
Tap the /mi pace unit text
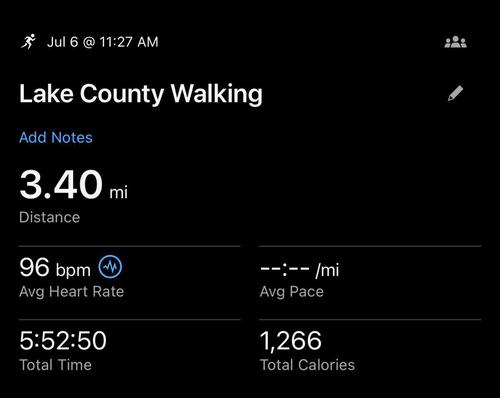point(327,270)
